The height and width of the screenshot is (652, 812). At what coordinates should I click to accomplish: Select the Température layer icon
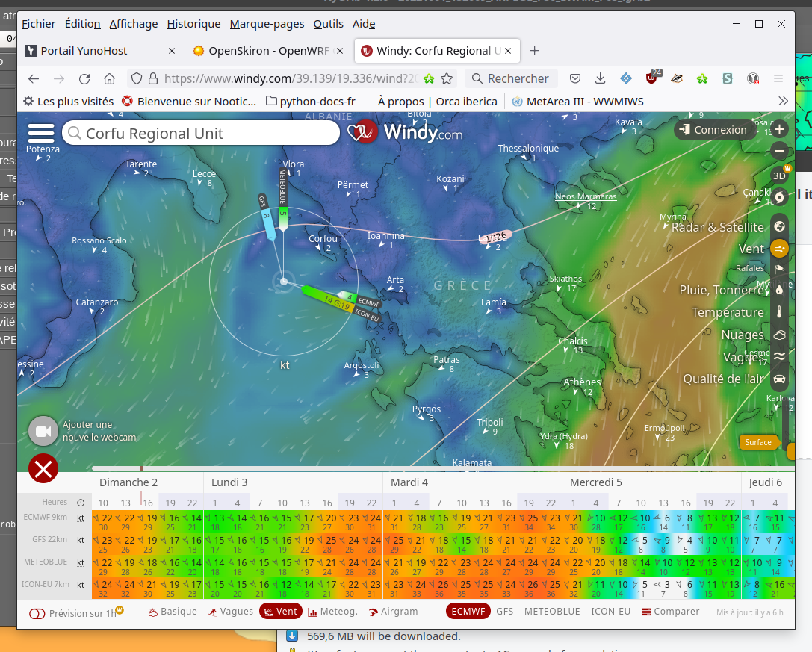pos(779,312)
